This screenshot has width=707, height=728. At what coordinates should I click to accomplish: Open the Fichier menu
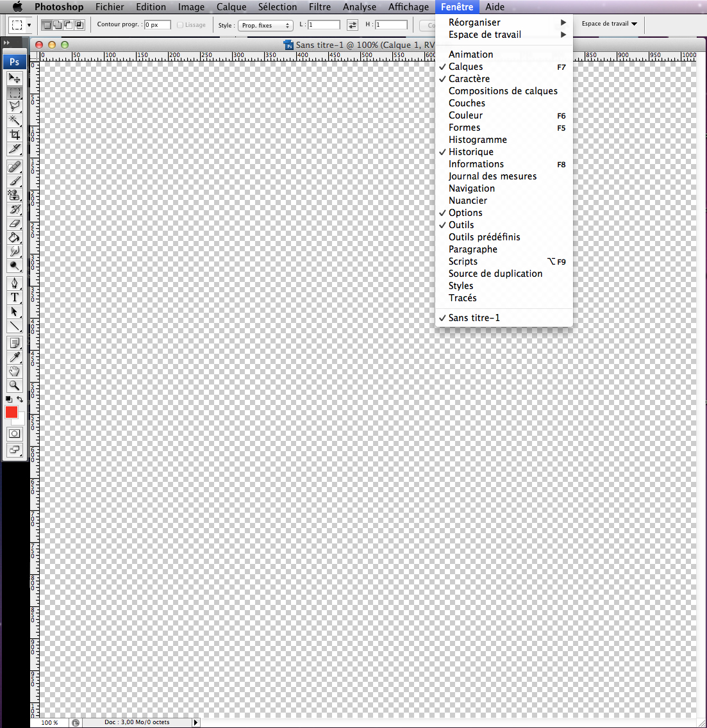(x=110, y=7)
